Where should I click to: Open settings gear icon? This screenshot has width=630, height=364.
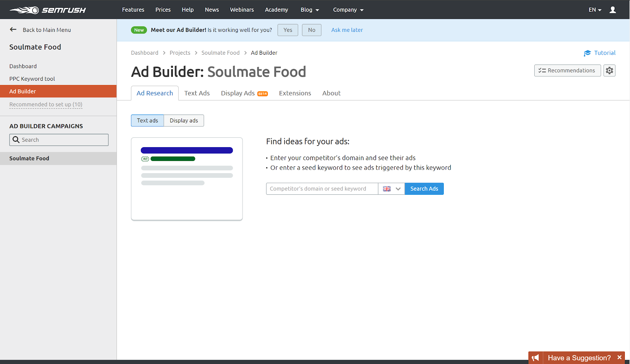(x=610, y=70)
